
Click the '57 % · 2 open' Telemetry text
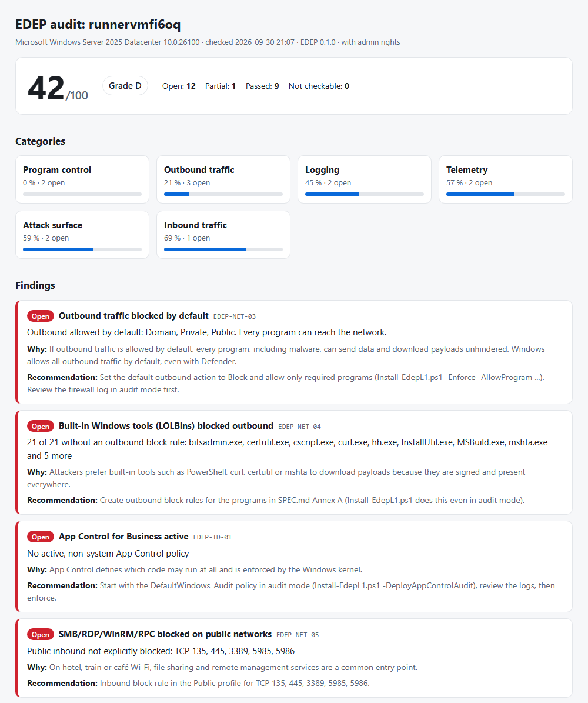(469, 183)
